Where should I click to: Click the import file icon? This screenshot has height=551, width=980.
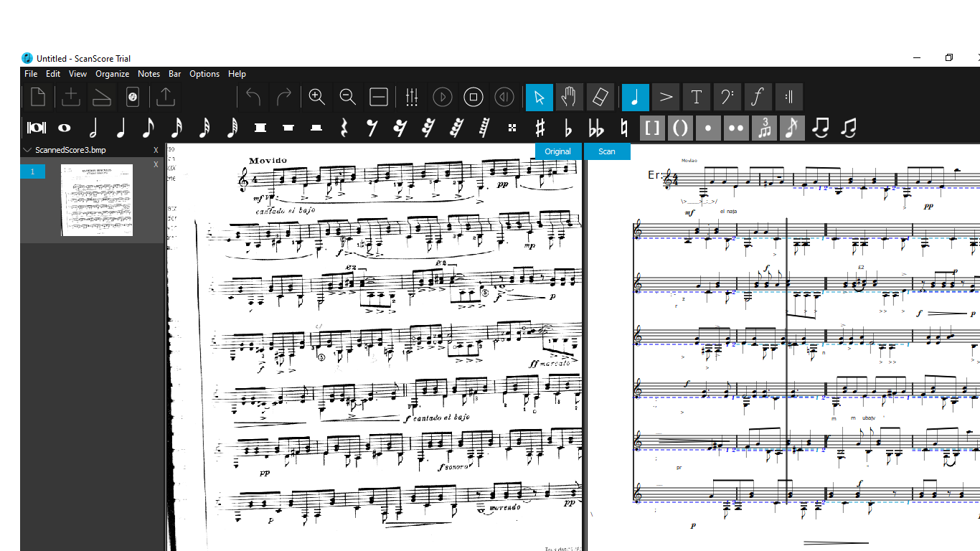(71, 97)
